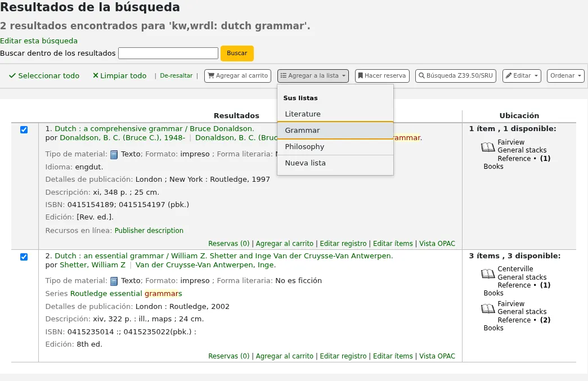Choose Nueva lista from the menu
The width and height of the screenshot is (588, 381).
(x=335, y=163)
